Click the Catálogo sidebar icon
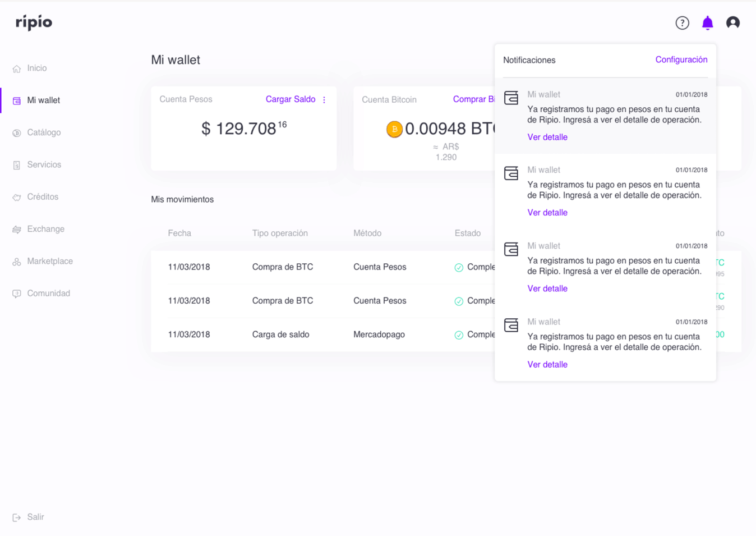The width and height of the screenshot is (756, 536). 17,133
